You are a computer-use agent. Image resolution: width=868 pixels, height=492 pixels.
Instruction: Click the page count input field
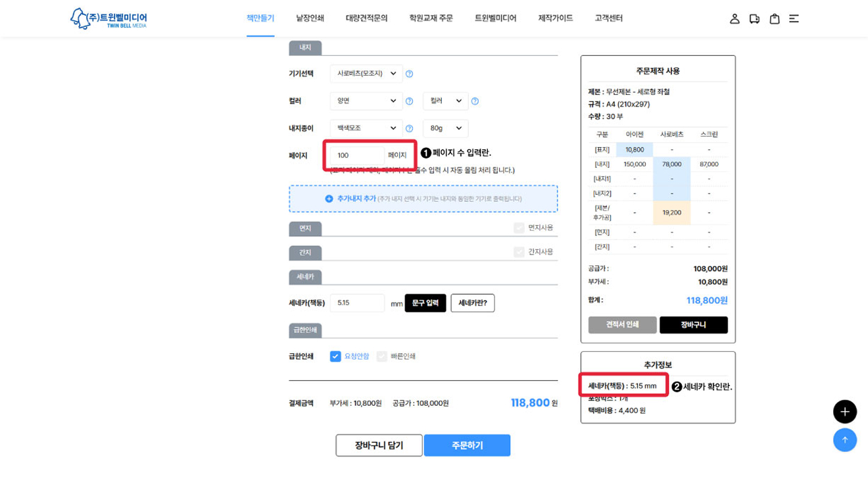[x=357, y=155]
